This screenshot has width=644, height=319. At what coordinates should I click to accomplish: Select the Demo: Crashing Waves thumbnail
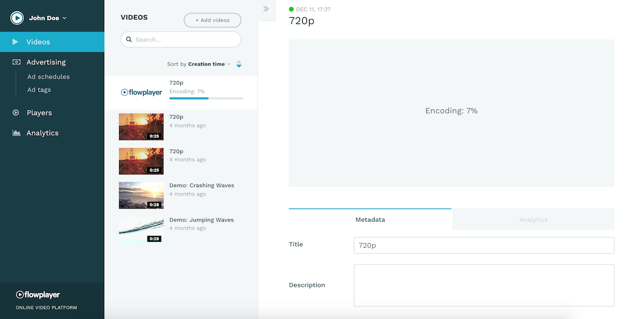pyautogui.click(x=141, y=195)
